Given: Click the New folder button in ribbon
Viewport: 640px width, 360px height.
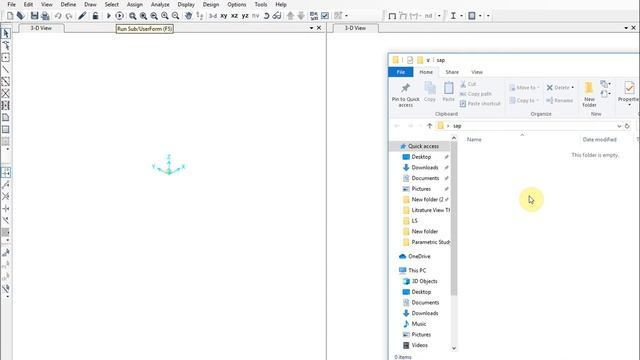Looking at the screenshot, I should pyautogui.click(x=589, y=95).
